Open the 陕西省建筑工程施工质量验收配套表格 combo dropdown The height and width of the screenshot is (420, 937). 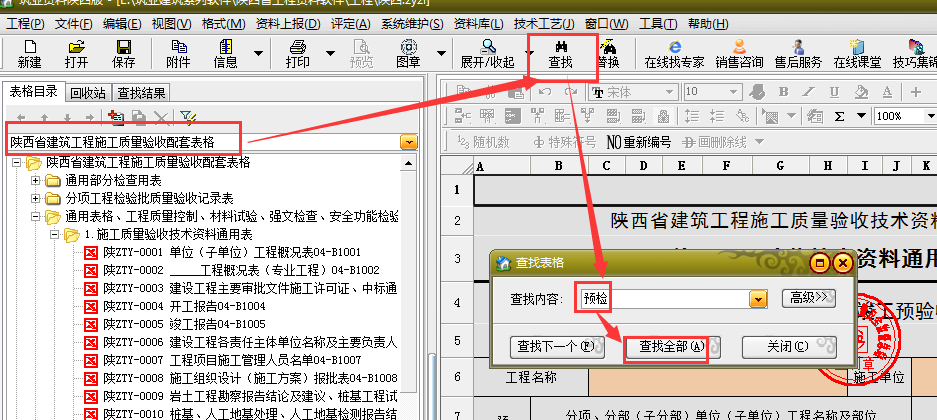[x=409, y=142]
